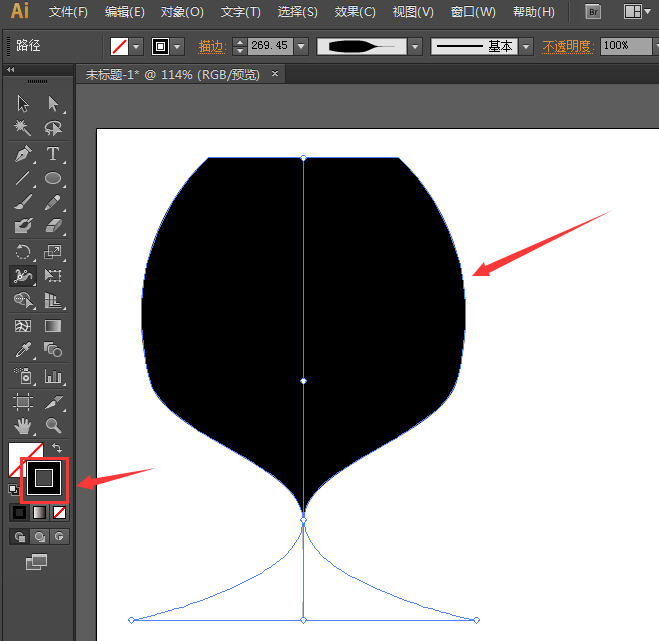The width and height of the screenshot is (659, 641).
Task: Switch paint mode to Gradient
Action: (x=39, y=512)
